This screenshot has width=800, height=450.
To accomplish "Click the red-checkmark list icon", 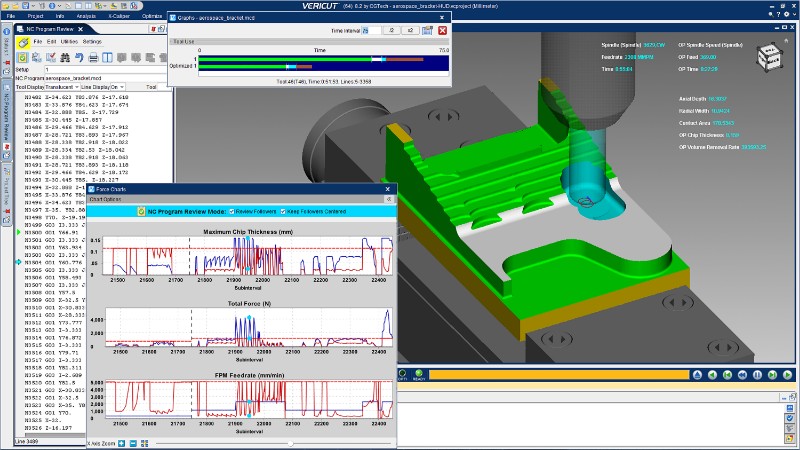I will pos(51,58).
